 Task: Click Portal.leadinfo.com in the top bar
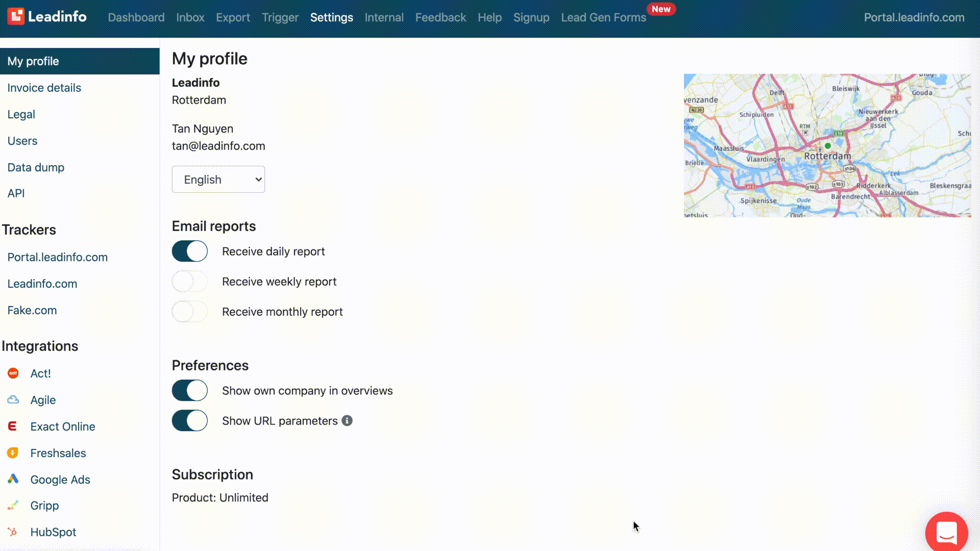pos(914,17)
